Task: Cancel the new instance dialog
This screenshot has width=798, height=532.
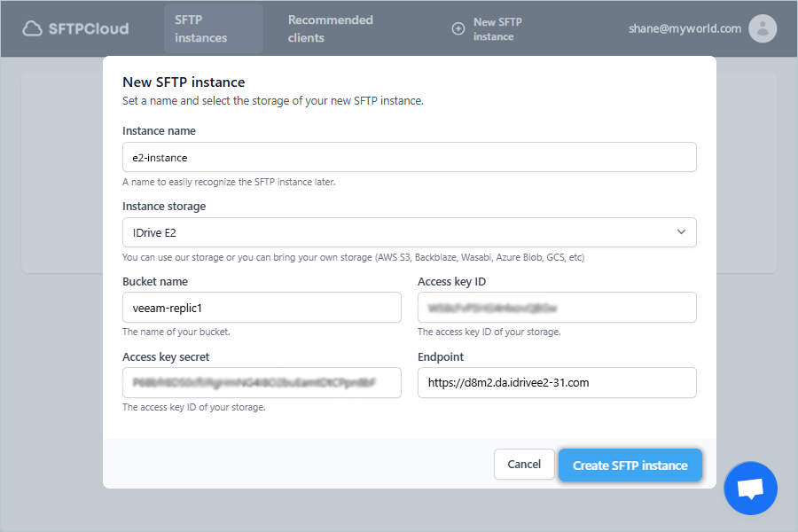Action: (524, 465)
